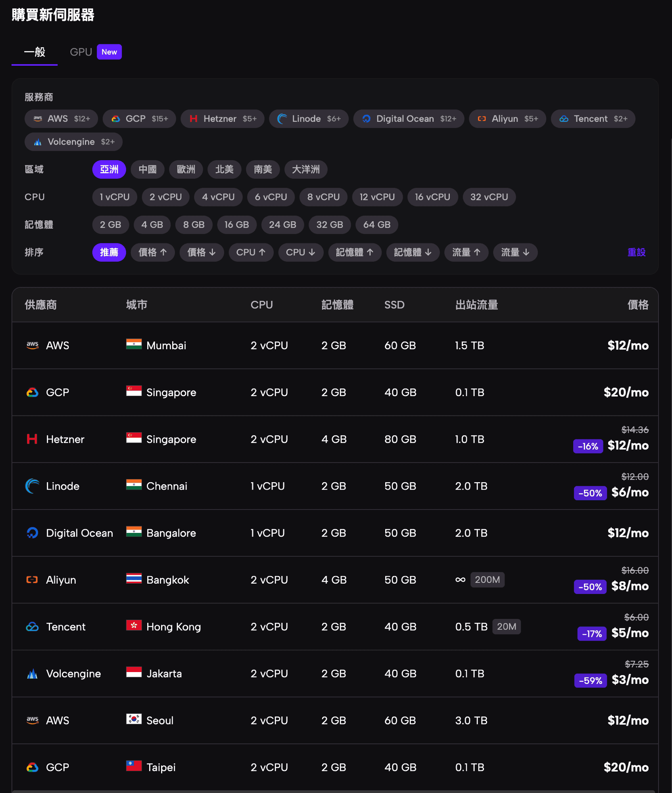
Task: Select the $8/mo price in the Aliyun Bangkok row
Action: point(630,586)
